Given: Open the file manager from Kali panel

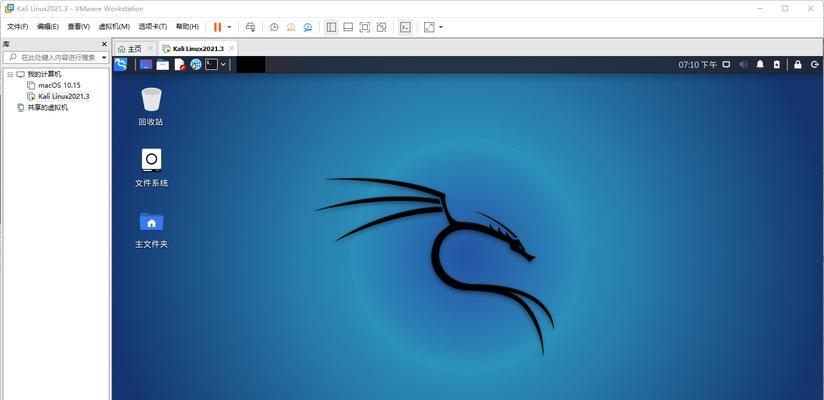Looking at the screenshot, I should (x=163, y=65).
